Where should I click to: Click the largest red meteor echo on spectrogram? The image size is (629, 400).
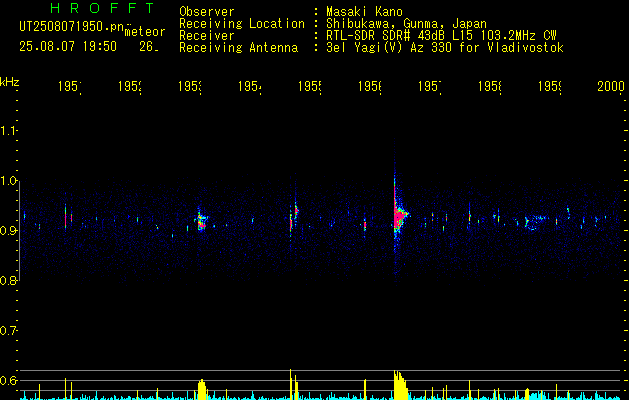pyautogui.click(x=399, y=215)
